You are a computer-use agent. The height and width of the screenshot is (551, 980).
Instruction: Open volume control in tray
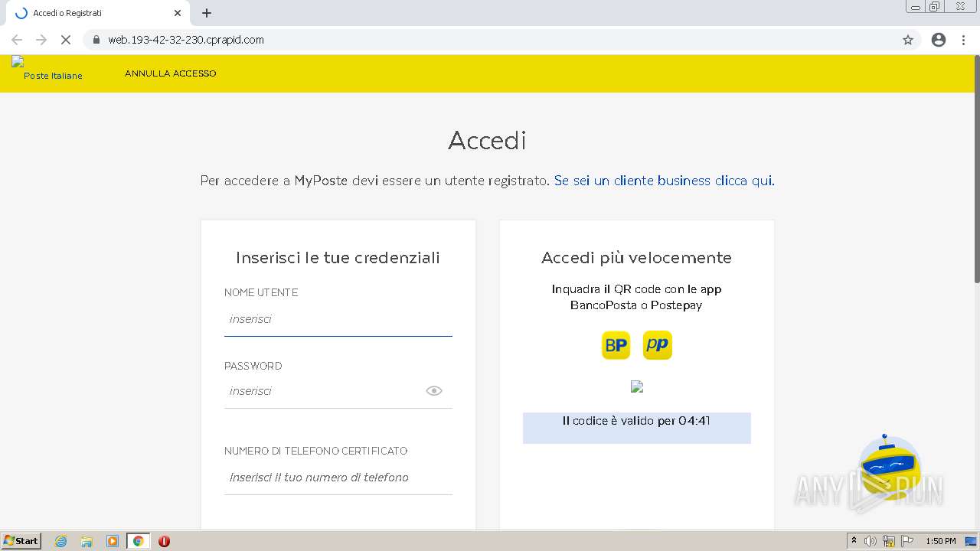(x=871, y=541)
